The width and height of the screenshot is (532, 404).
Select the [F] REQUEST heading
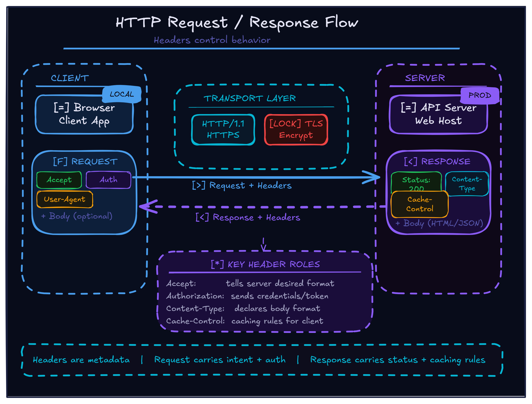click(x=85, y=161)
